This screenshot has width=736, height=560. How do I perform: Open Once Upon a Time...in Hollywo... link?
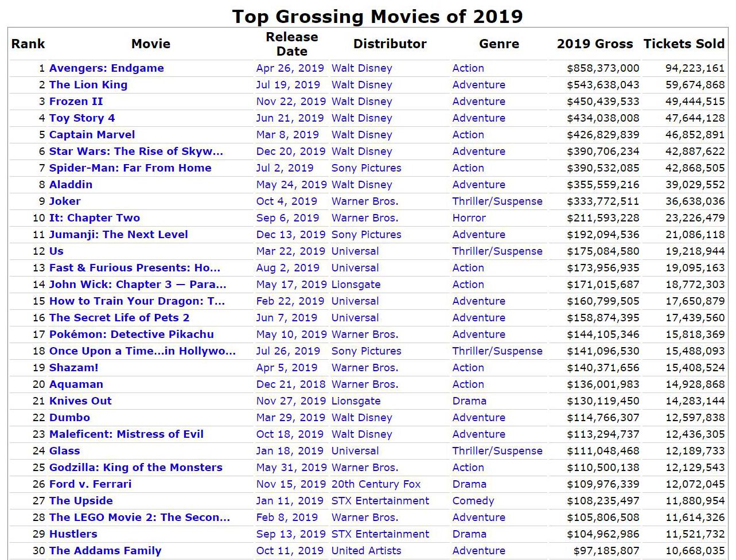pyautogui.click(x=142, y=351)
